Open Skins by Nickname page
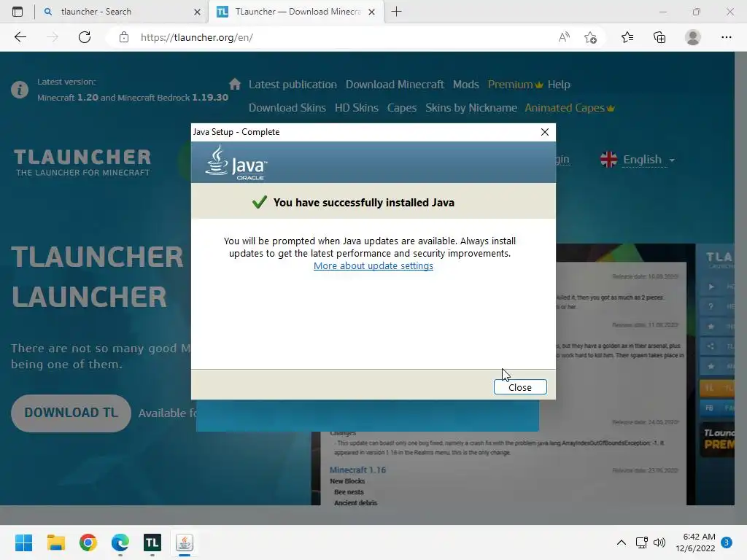Viewport: 747px width, 560px height. point(471,108)
